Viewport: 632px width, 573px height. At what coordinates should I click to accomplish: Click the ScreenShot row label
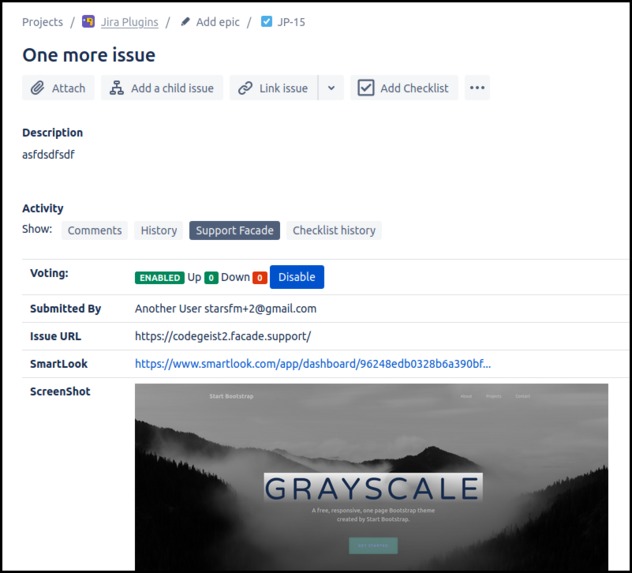60,392
